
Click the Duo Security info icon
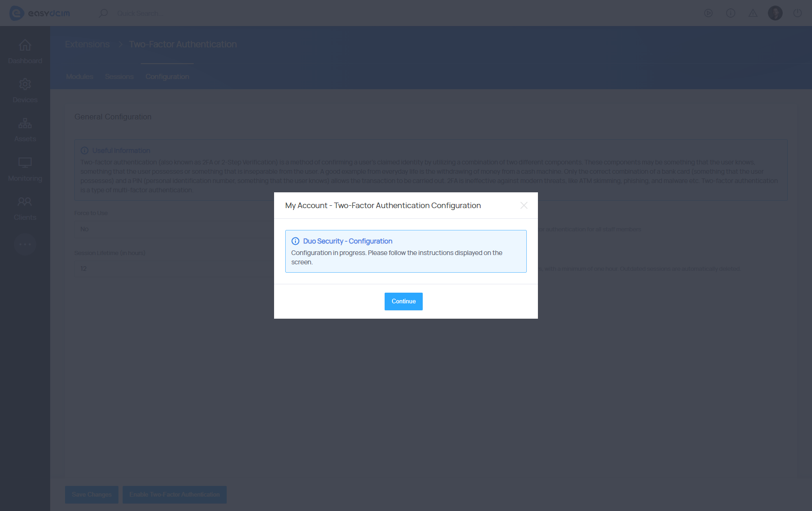pos(295,241)
